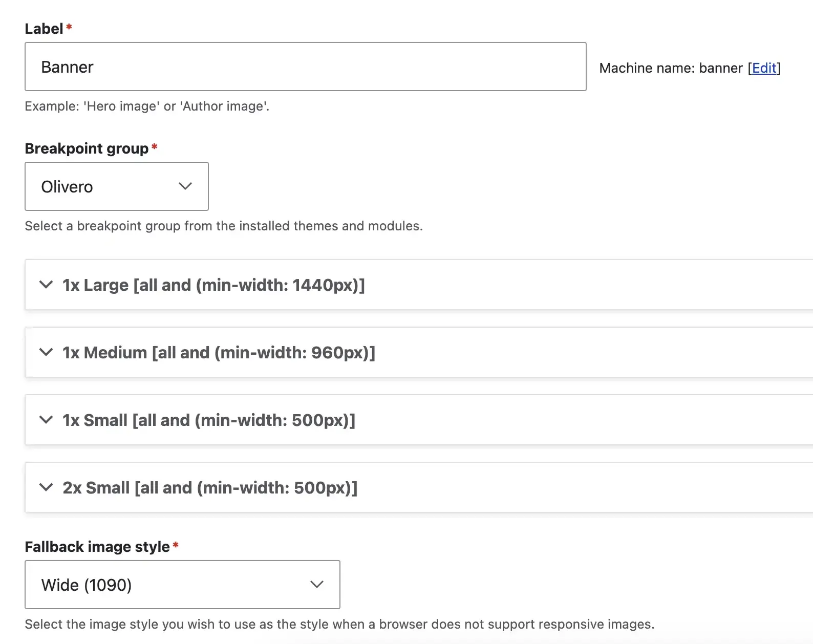
Task: Click the Edit link next to machine name banner
Action: 764,68
